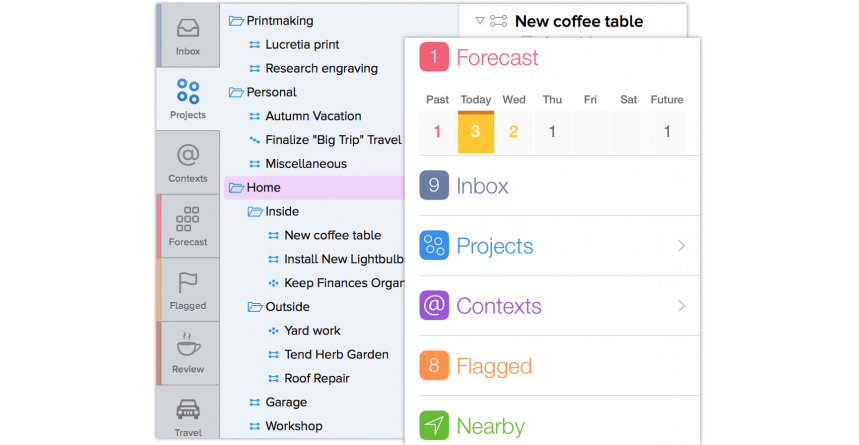Switch to the Projects sidebar tab
Screen dimensions: 859x445
click(187, 99)
